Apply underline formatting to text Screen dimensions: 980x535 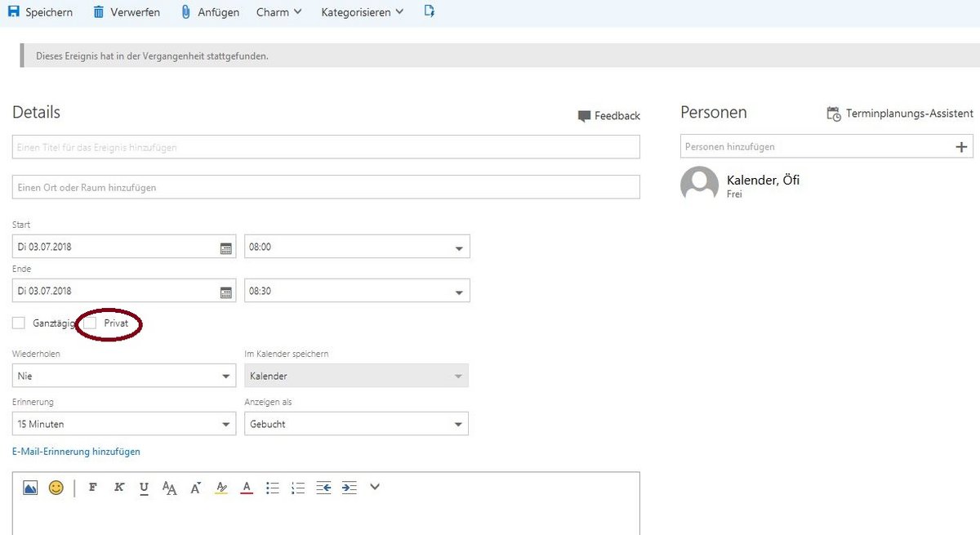(x=144, y=488)
